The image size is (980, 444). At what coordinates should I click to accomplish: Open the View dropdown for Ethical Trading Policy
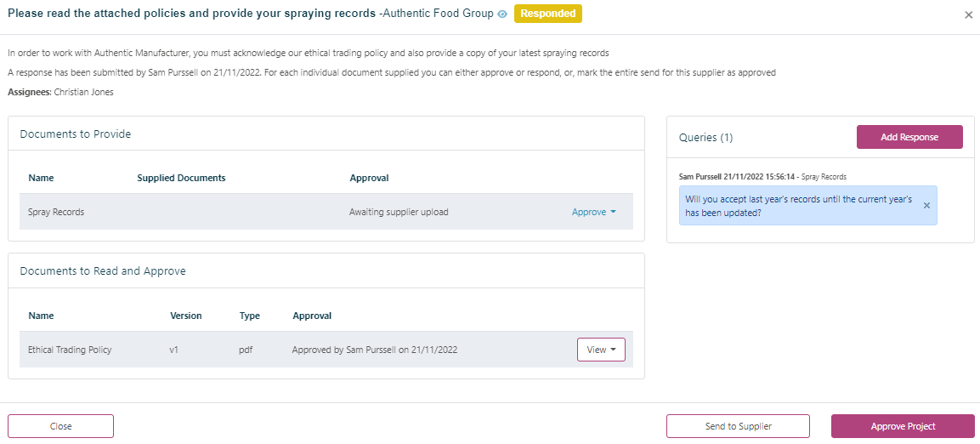point(601,350)
